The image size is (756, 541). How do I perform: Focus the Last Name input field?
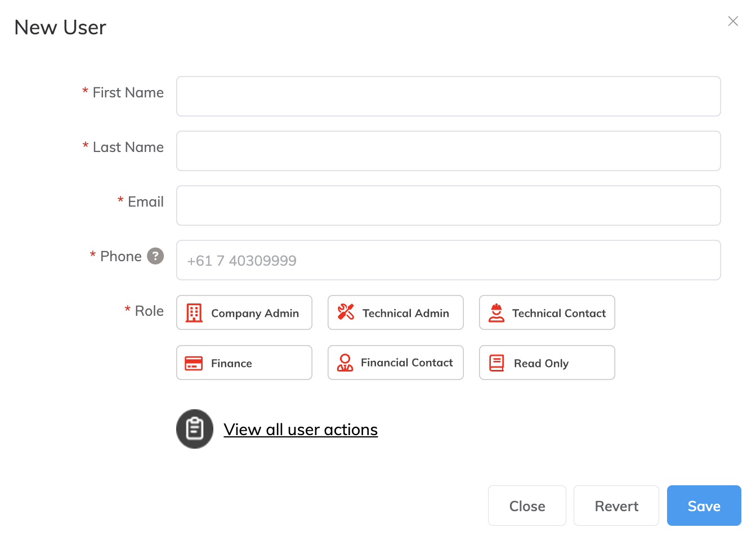click(x=449, y=151)
